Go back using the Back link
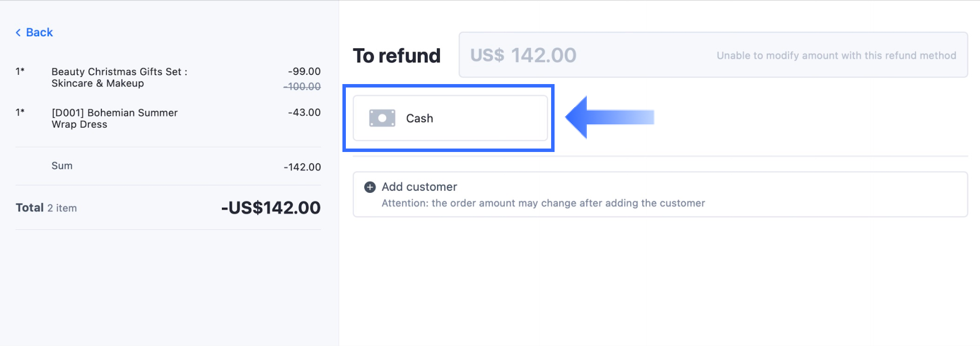The height and width of the screenshot is (346, 980). 39,33
